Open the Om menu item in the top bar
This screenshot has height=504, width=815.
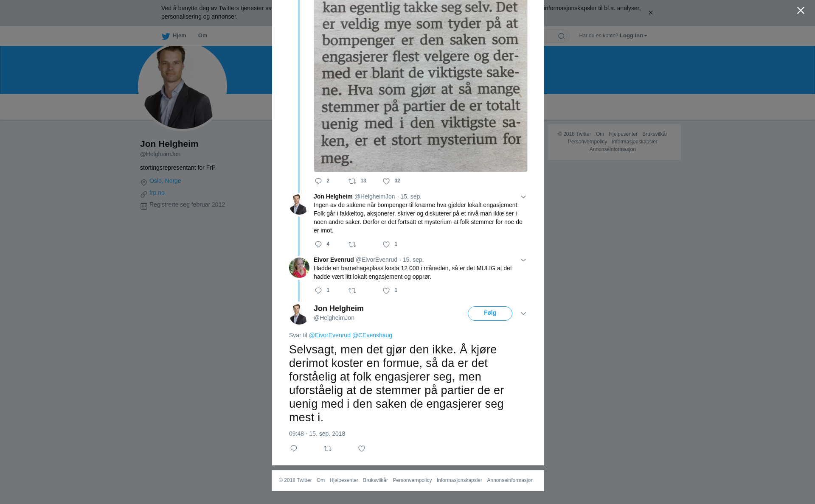click(203, 36)
